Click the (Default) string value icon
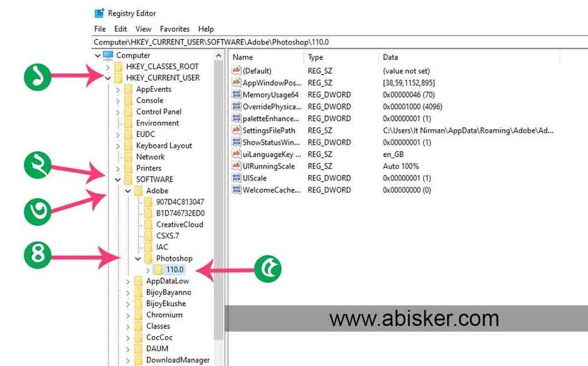The width and height of the screenshot is (588, 366). pyautogui.click(x=236, y=71)
